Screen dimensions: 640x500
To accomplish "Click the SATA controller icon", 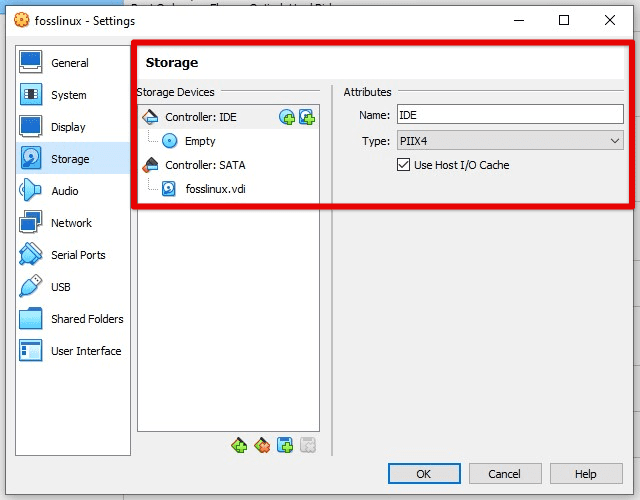I will click(150, 165).
